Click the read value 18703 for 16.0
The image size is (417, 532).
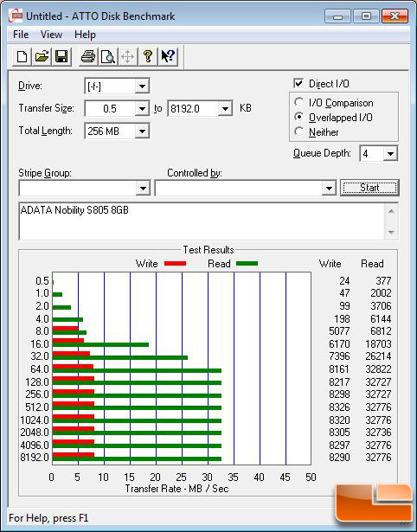click(x=378, y=344)
